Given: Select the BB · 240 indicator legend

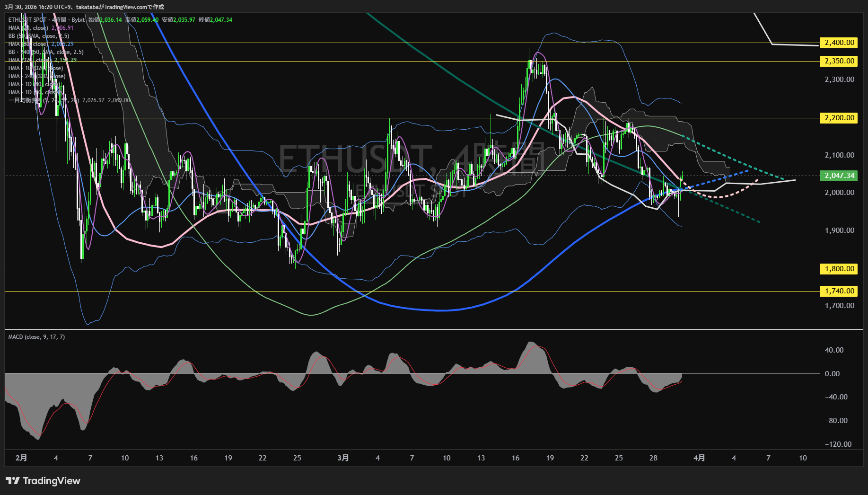Looking at the screenshot, I should (x=46, y=52).
